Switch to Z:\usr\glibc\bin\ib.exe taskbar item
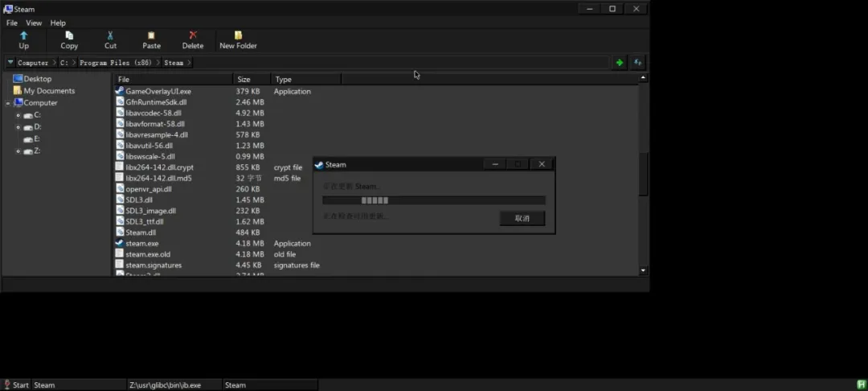 coord(174,385)
